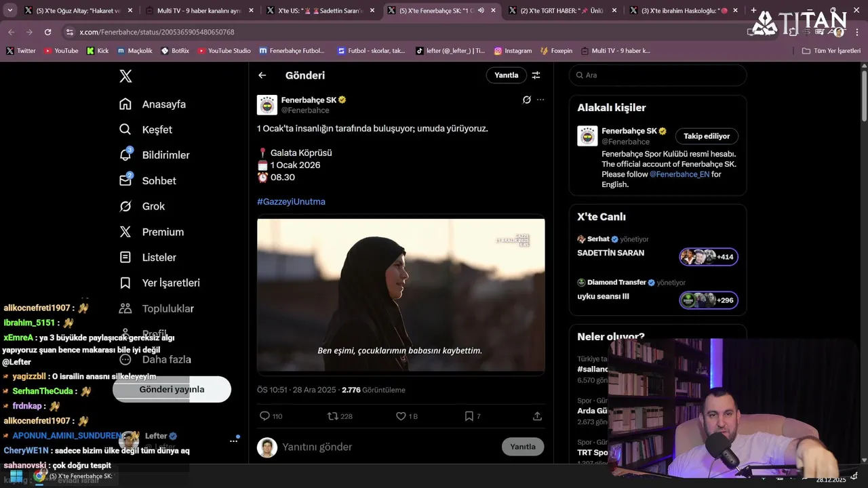Click into the Ara search box

pos(658,75)
